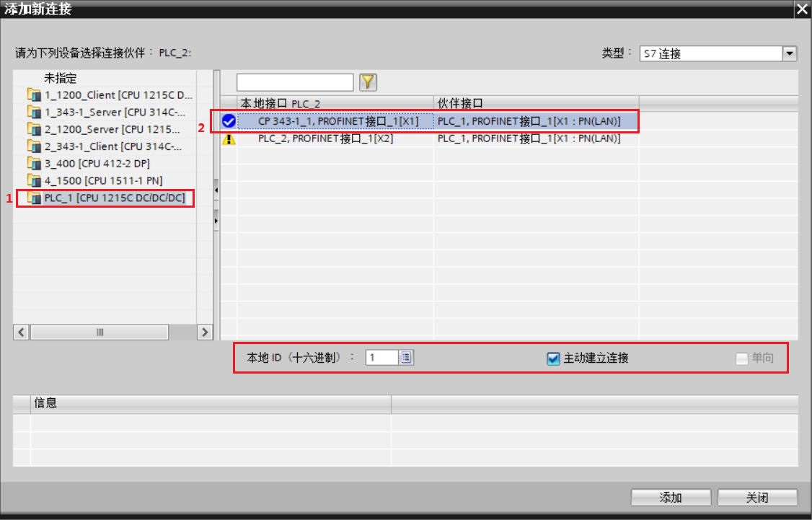Image resolution: width=812 pixels, height=520 pixels.
Task: Click the blue checkmark status icon
Action: [229, 121]
